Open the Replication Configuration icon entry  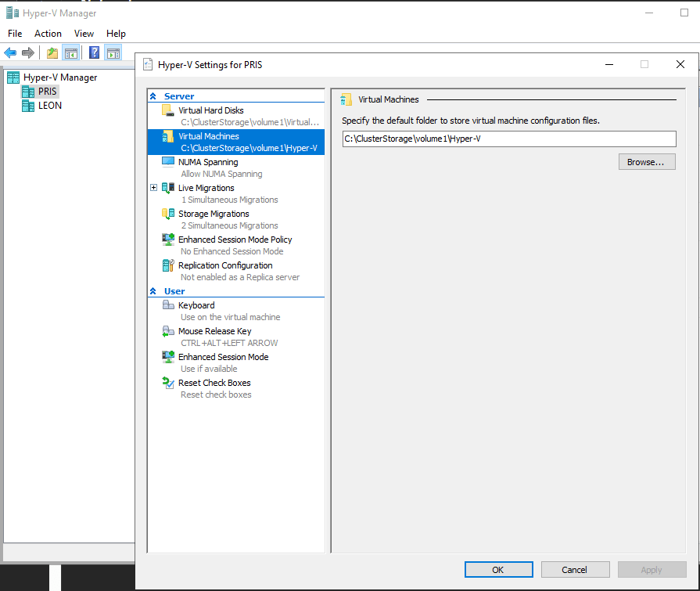pyautogui.click(x=167, y=265)
